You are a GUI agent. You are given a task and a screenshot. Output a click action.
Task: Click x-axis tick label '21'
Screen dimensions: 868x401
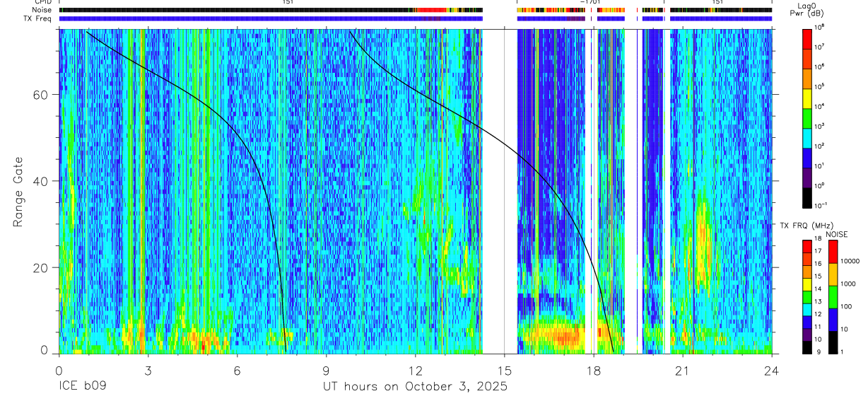[x=682, y=369]
